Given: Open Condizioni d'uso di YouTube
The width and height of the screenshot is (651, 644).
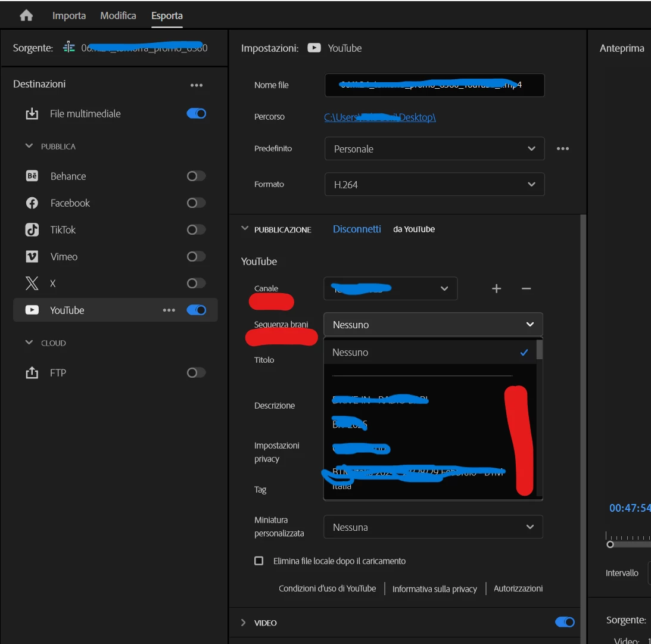Looking at the screenshot, I should point(327,589).
